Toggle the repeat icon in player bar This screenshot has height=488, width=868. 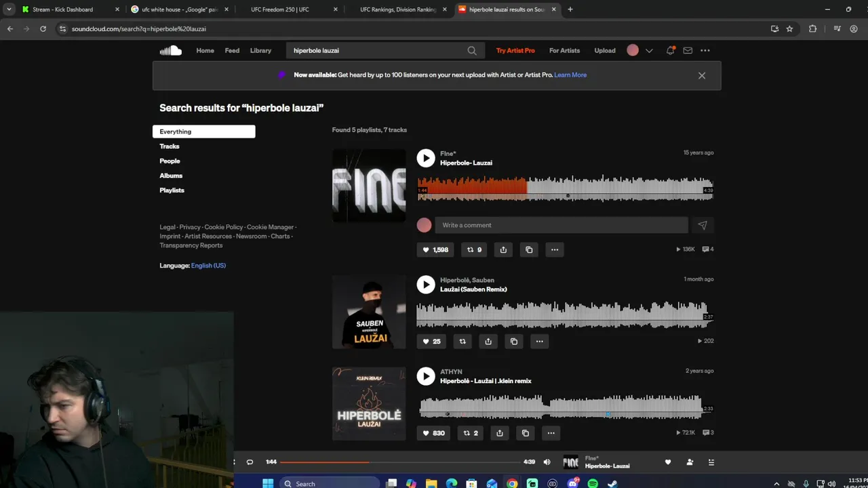click(250, 462)
